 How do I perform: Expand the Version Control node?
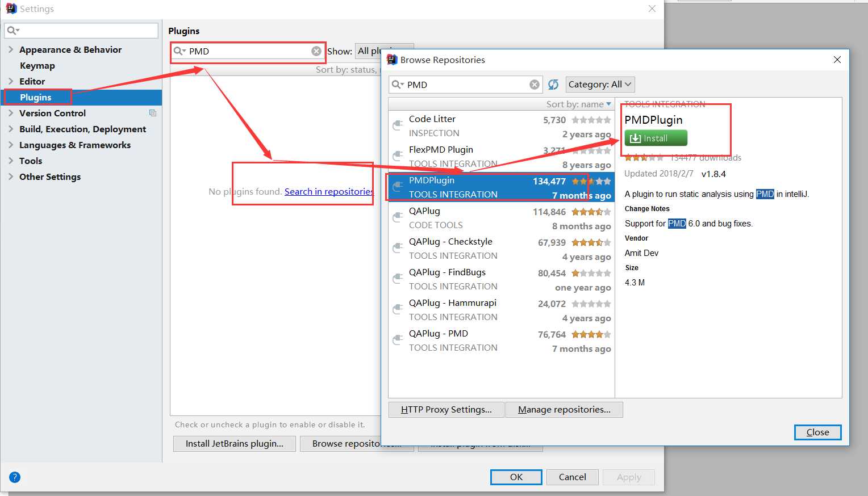[11, 113]
